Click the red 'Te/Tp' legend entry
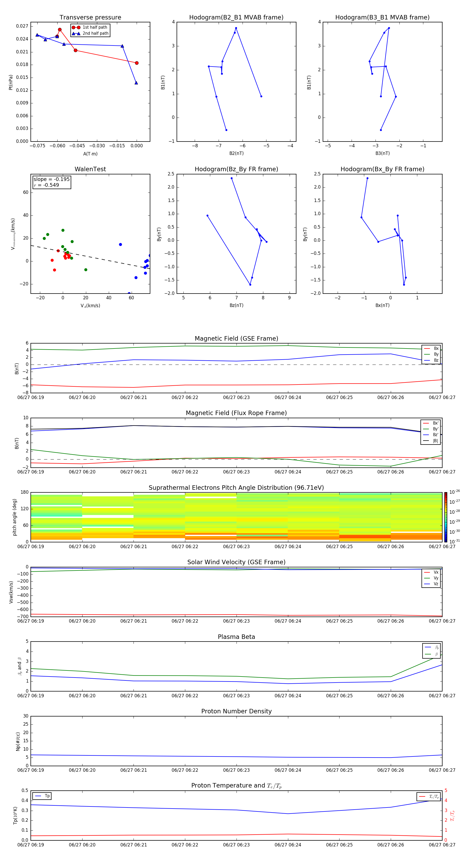Viewport: 473px width, 868px height. pos(429,796)
